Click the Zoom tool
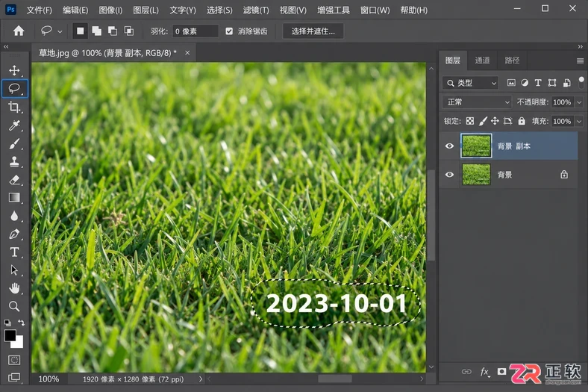Screen dimensions: 588x392 point(14,306)
